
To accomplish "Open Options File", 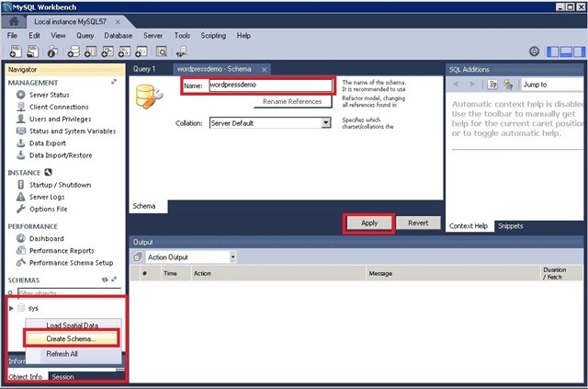I will click(49, 209).
